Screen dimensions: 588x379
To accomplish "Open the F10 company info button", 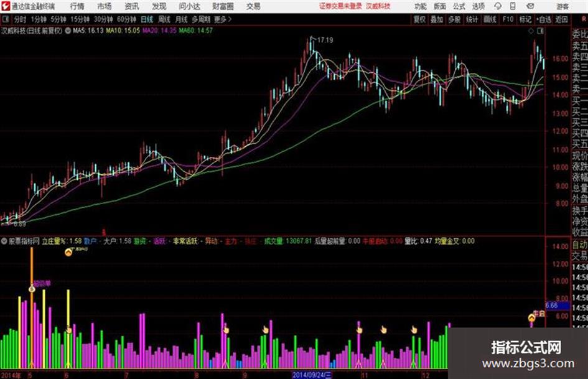I will [x=508, y=19].
